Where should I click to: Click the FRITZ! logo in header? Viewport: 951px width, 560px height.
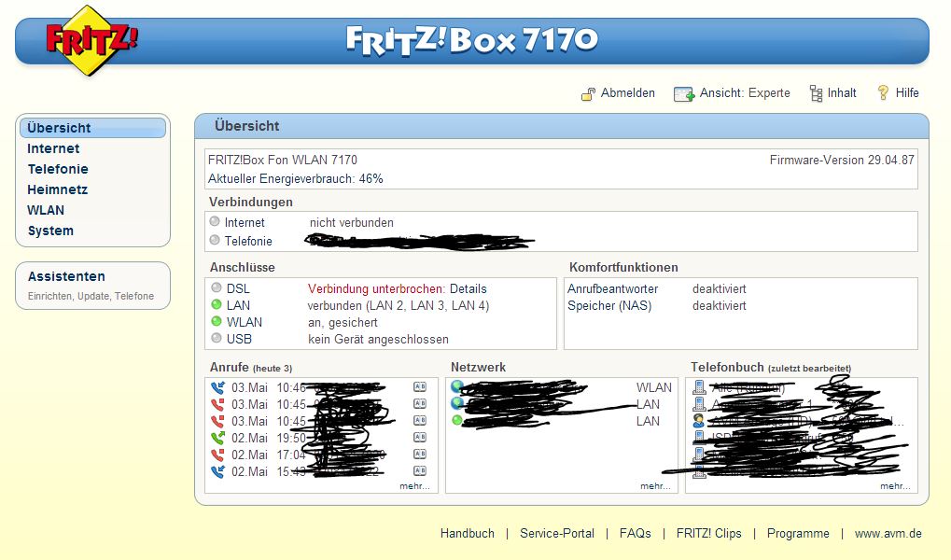(91, 40)
